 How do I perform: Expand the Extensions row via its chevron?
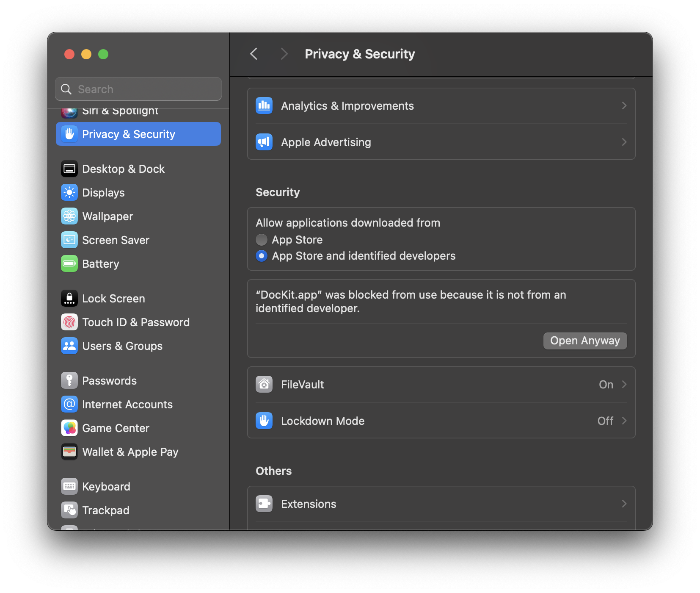pos(624,504)
